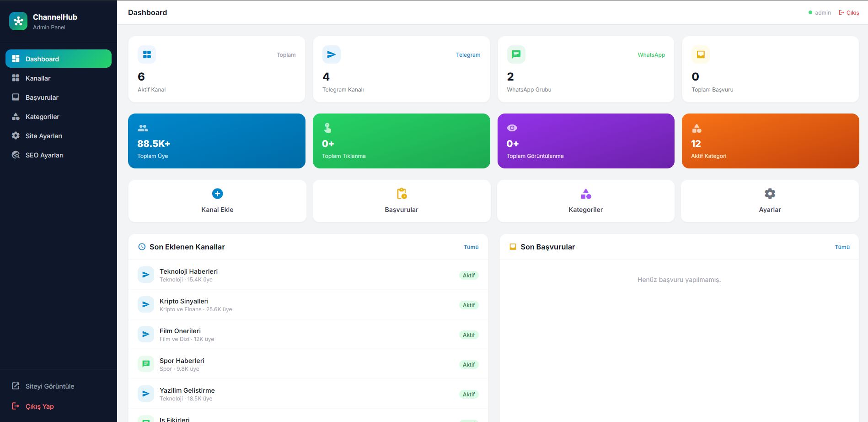Click the Siteyi Görüntüle external link icon
Image resolution: width=868 pixels, height=422 pixels.
click(16, 386)
